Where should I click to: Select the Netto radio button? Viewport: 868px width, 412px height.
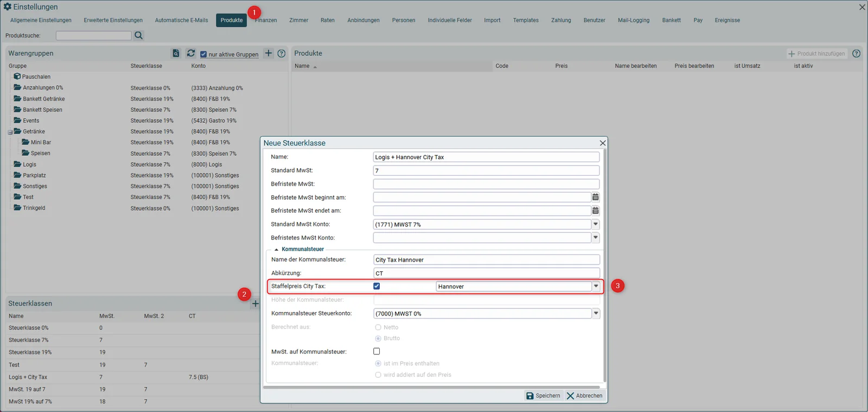coord(378,327)
